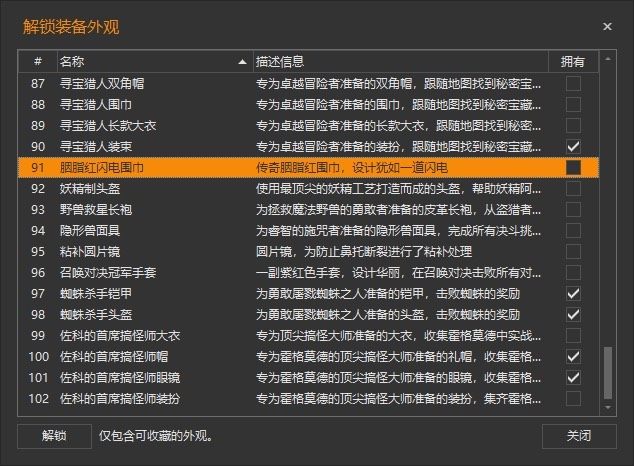Click row number 87
This screenshot has height=466, width=634.
tap(38, 84)
